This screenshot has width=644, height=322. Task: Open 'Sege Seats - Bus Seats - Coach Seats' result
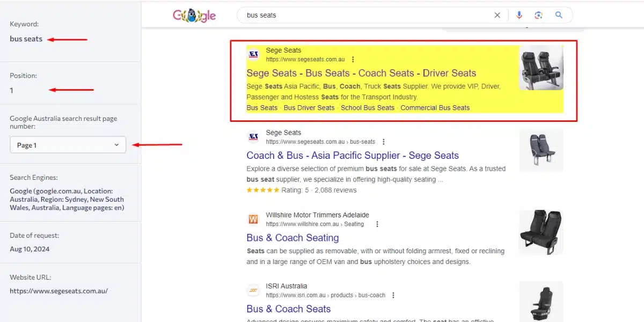click(361, 73)
